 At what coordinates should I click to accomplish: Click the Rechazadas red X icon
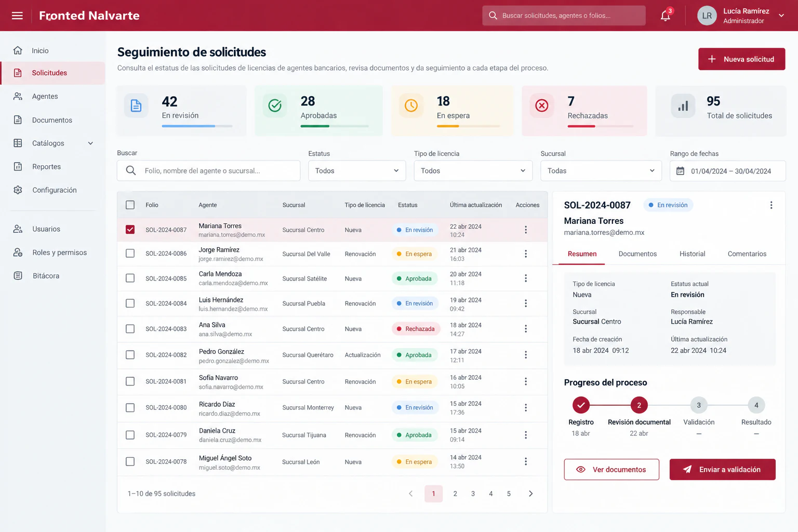point(542,106)
